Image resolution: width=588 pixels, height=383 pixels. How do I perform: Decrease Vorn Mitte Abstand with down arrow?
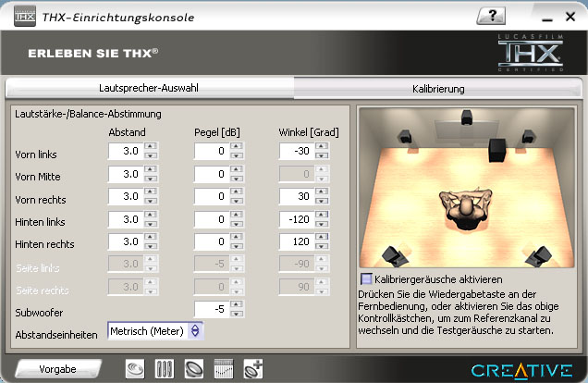pyautogui.click(x=151, y=179)
